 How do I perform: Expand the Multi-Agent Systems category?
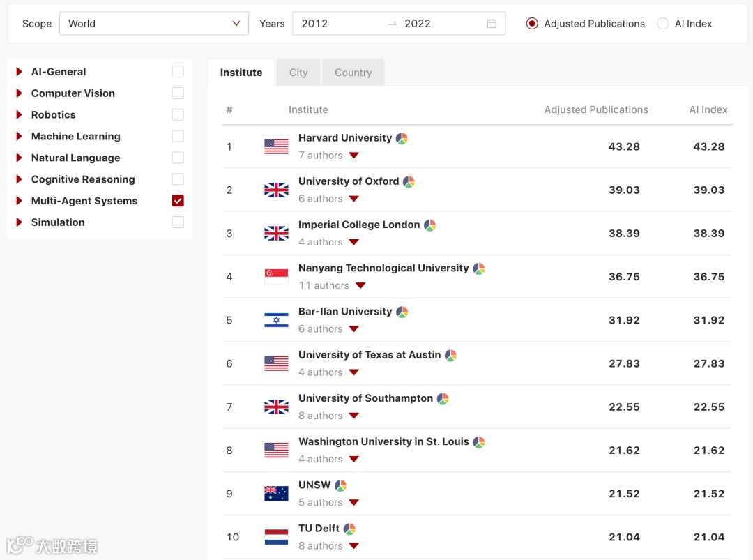pyautogui.click(x=20, y=201)
